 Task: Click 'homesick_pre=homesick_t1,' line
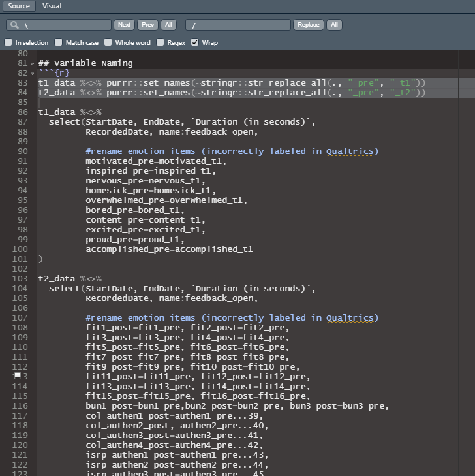tap(151, 191)
